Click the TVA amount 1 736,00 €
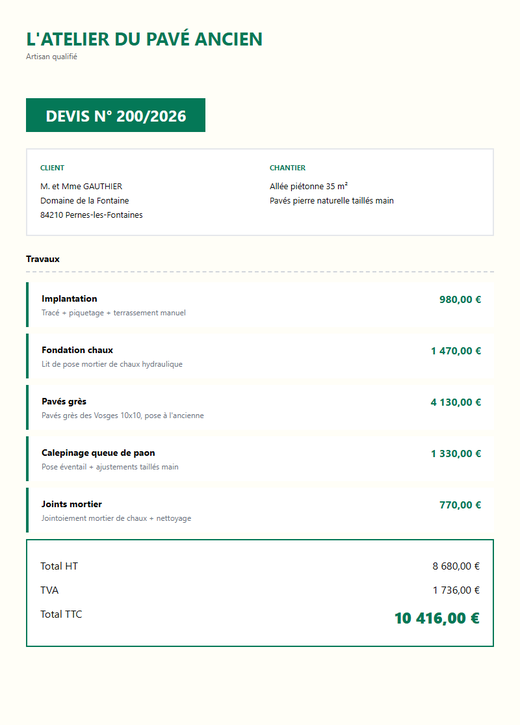520x725 pixels. point(456,590)
